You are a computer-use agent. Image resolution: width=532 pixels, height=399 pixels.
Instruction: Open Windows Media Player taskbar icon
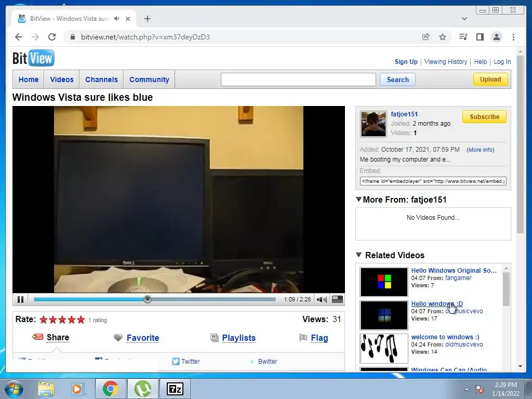77,389
